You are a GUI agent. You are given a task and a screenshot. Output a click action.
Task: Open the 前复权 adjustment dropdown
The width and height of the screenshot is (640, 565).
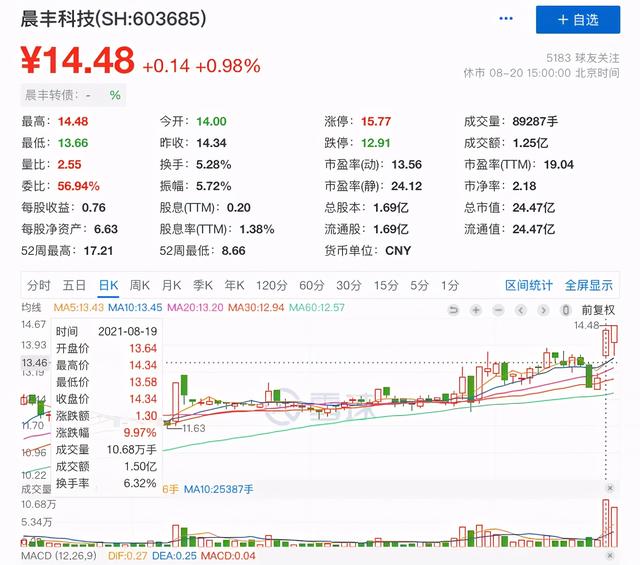598,310
